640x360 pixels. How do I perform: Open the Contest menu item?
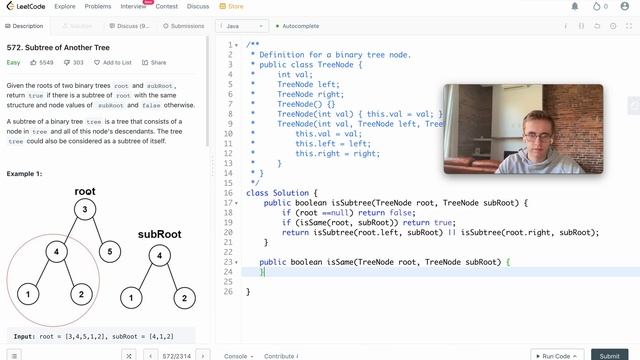click(x=167, y=6)
